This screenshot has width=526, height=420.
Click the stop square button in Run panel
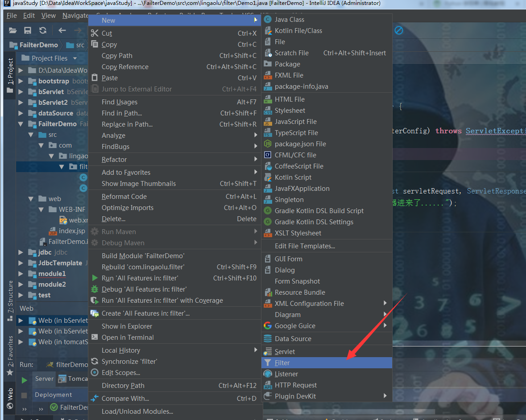[x=24, y=395]
